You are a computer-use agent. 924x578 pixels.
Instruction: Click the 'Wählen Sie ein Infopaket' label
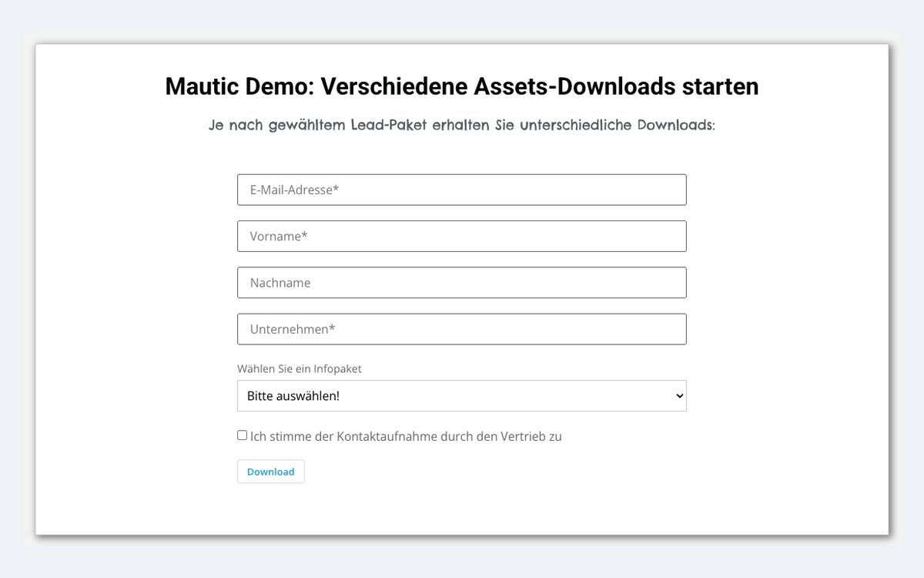(x=300, y=368)
